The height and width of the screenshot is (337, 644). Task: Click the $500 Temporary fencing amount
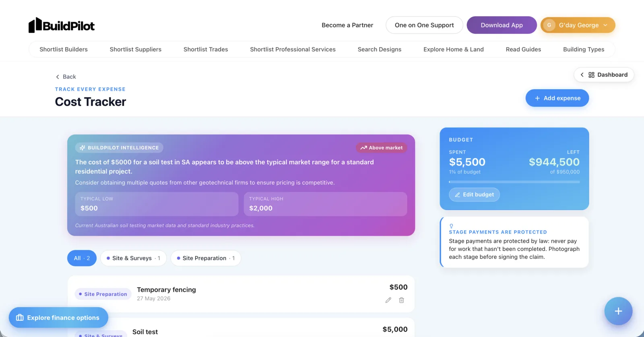point(398,287)
